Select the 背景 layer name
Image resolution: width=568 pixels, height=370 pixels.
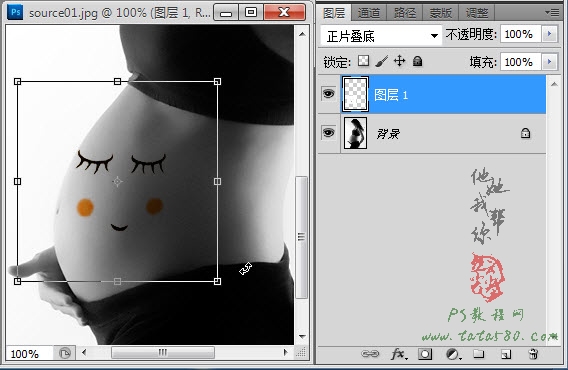point(388,134)
